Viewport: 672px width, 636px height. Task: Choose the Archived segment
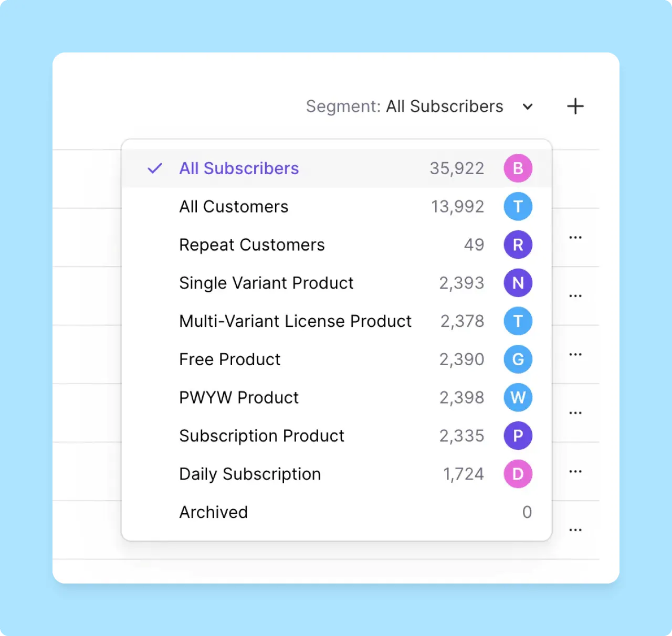(x=214, y=512)
